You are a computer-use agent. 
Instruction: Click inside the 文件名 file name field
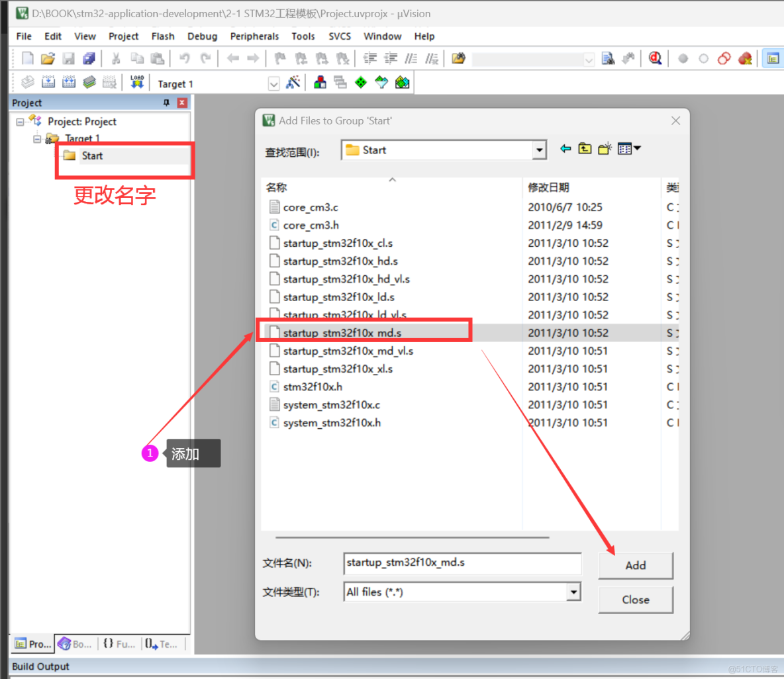(x=462, y=563)
